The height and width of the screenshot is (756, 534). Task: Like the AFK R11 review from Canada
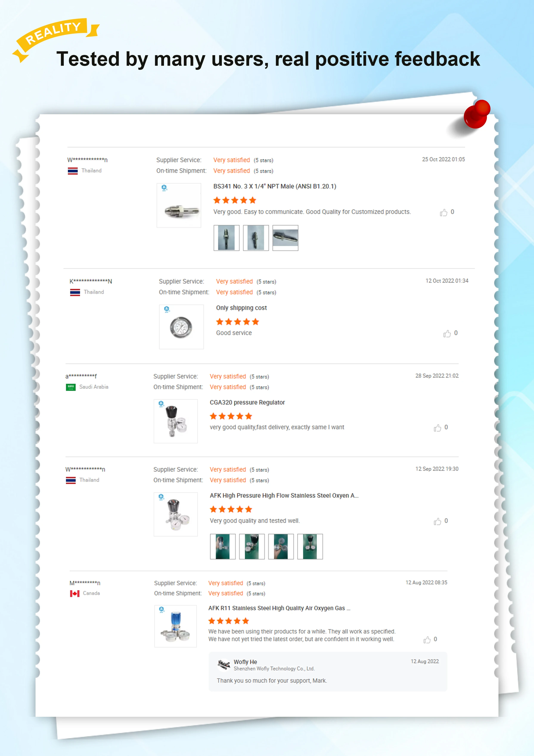[427, 639]
